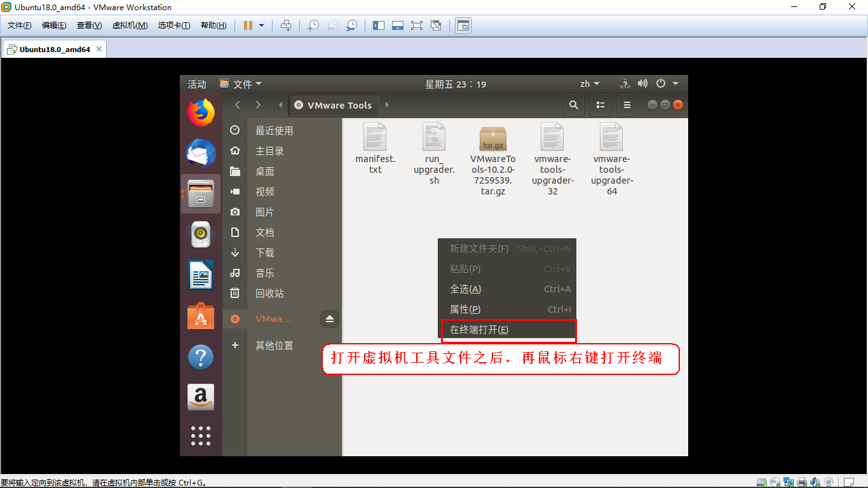
Task: Show Applications grid in the dock
Action: [201, 435]
